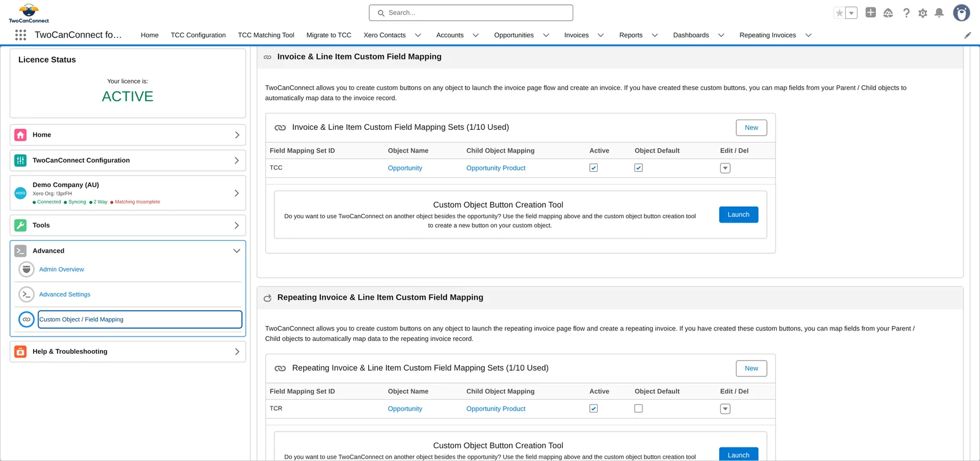Launch the Invoice Custom Object Button tool
The width and height of the screenshot is (980, 461).
pos(739,215)
